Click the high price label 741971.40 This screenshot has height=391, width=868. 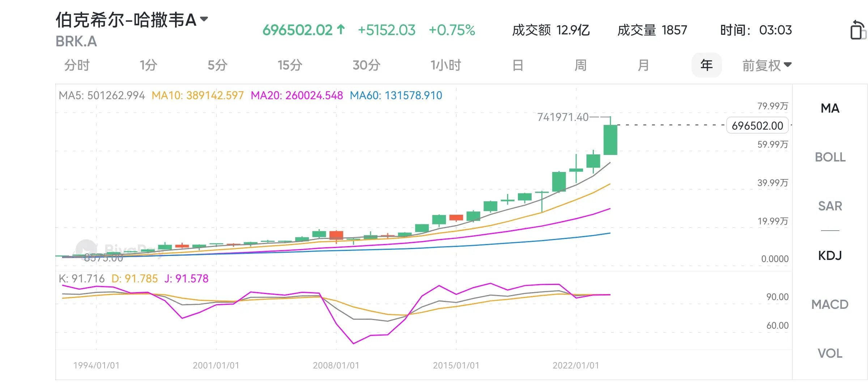563,117
